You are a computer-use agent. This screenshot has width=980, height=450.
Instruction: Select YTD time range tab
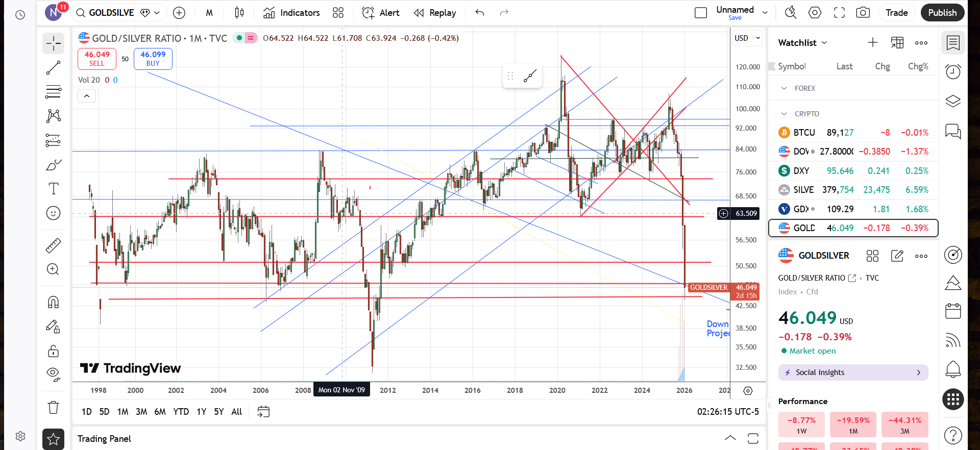coord(181,412)
